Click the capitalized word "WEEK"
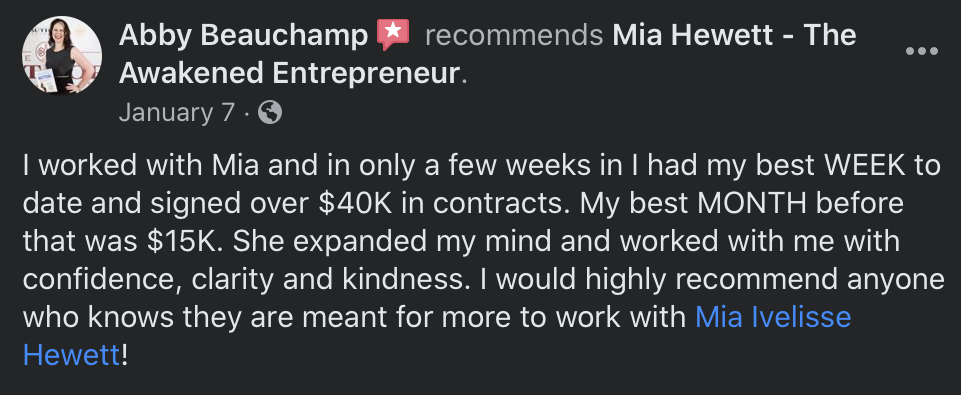 [863, 166]
